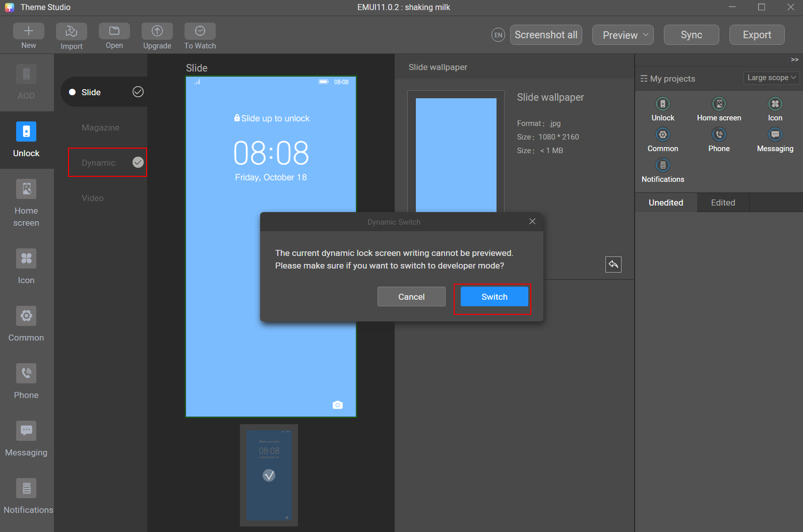Click the Import toolbar icon
Image resolution: width=803 pixels, height=532 pixels.
71,31
